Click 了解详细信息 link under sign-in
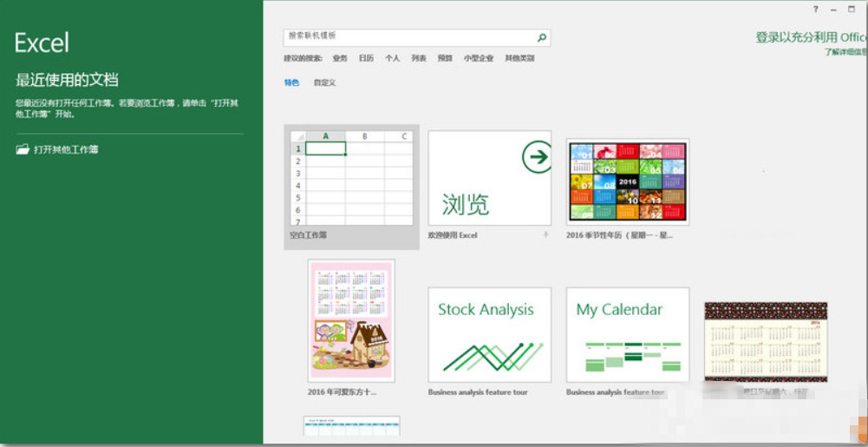 (845, 52)
